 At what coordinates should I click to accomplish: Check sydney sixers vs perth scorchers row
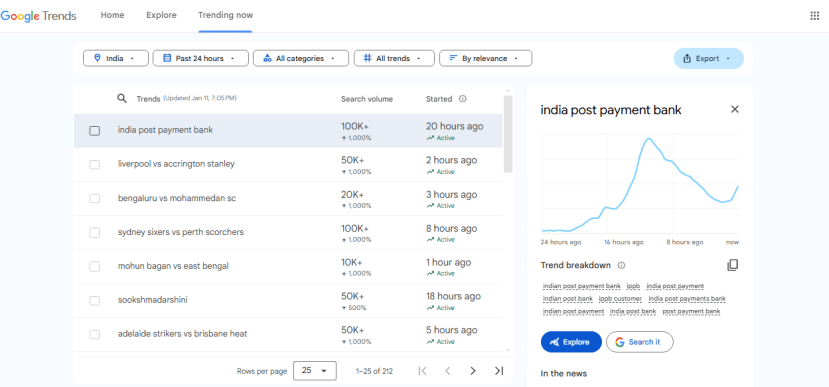[x=95, y=233]
